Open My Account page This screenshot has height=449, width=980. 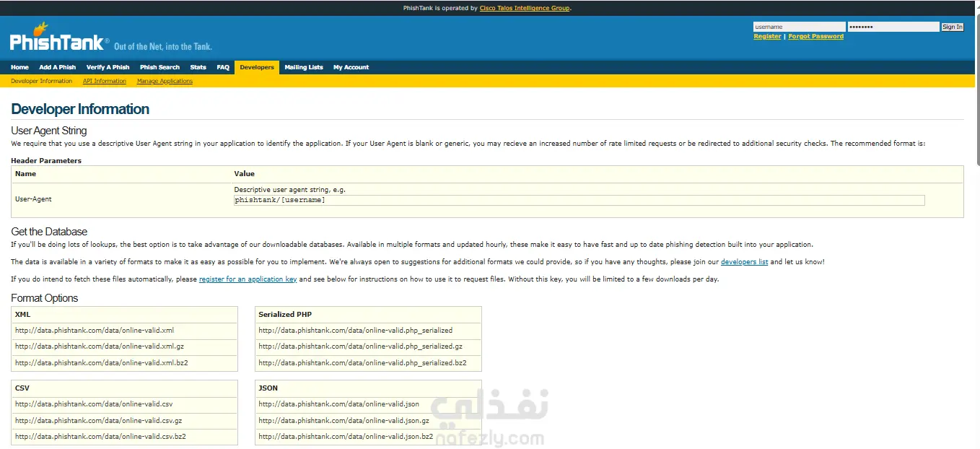[x=351, y=67]
